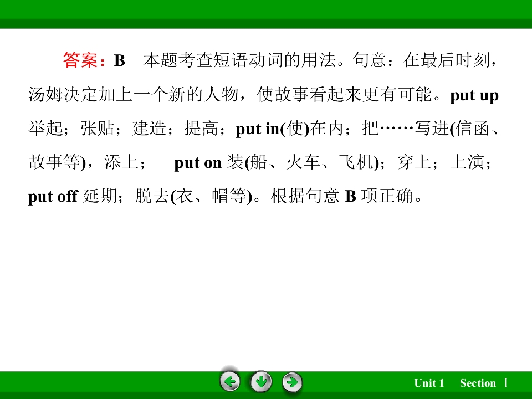Click the Unit 1 label in footer
The width and height of the screenshot is (532, 399).
pyautogui.click(x=429, y=383)
